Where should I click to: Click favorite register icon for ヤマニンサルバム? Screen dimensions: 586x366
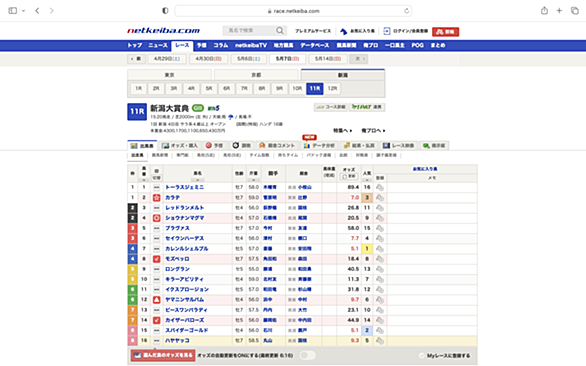tap(380, 300)
